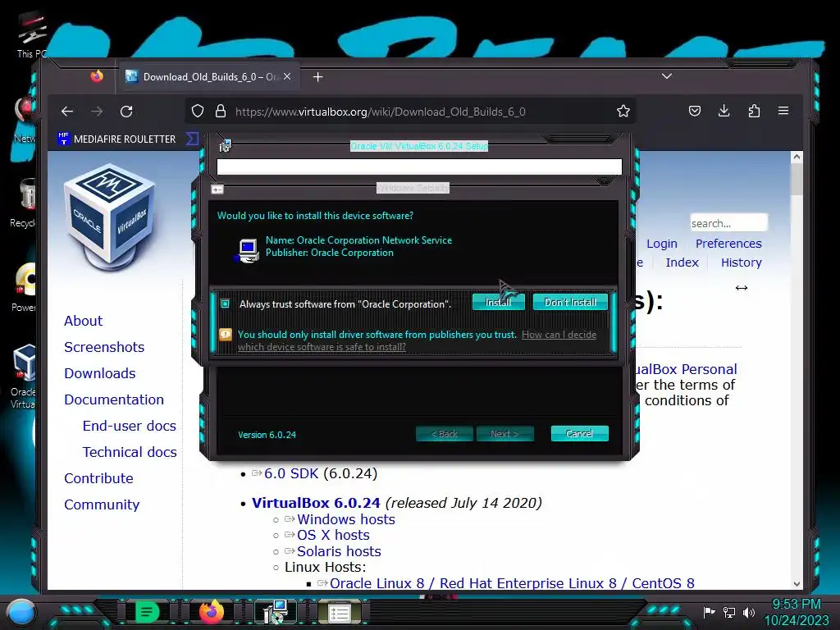840x630 pixels.
Task: Click the Install button
Action: 498,302
